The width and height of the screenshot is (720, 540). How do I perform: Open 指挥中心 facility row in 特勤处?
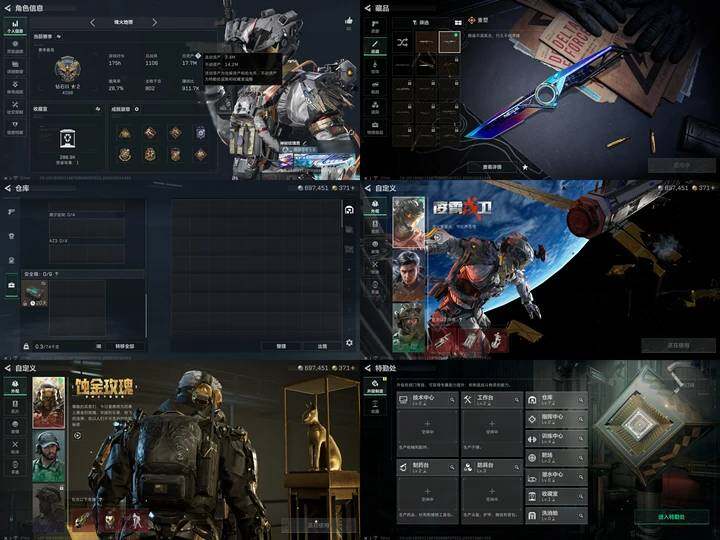pyautogui.click(x=557, y=419)
